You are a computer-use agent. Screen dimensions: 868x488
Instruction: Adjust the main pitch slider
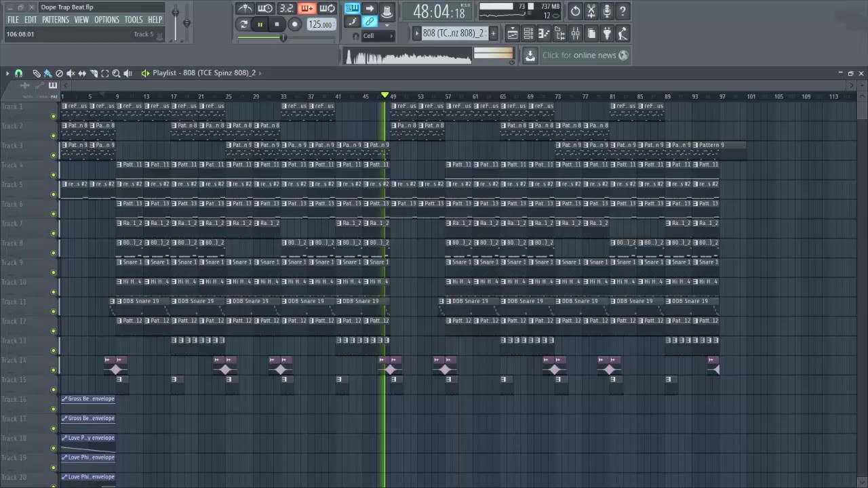coord(186,22)
